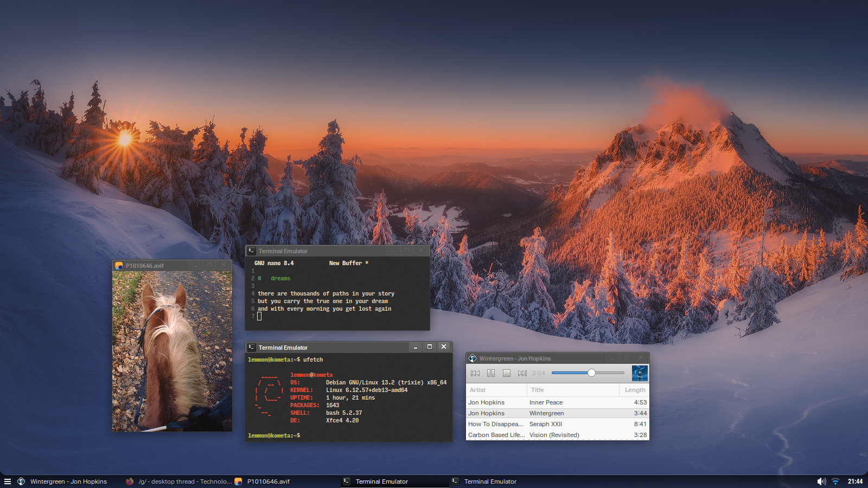
Task: Click the "ufetch" command text in the terminal
Action: tap(313, 359)
